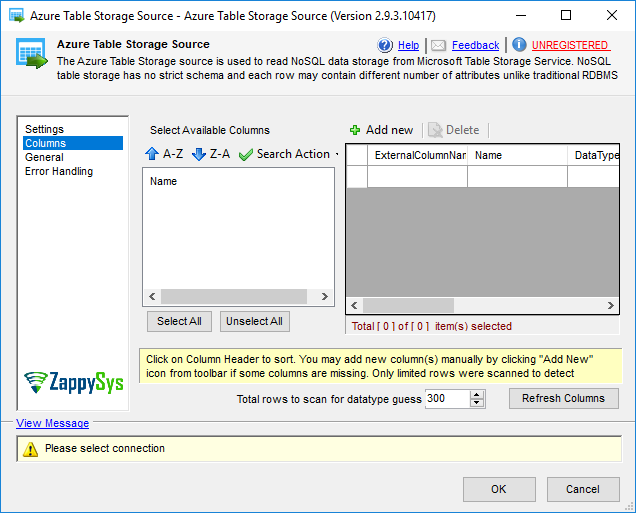Click the blue Help question mark icon

385,45
